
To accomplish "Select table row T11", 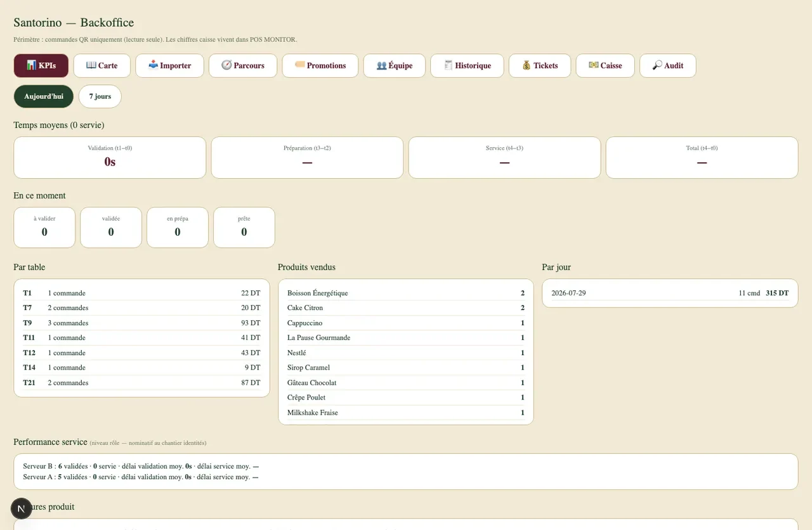I will (141, 337).
